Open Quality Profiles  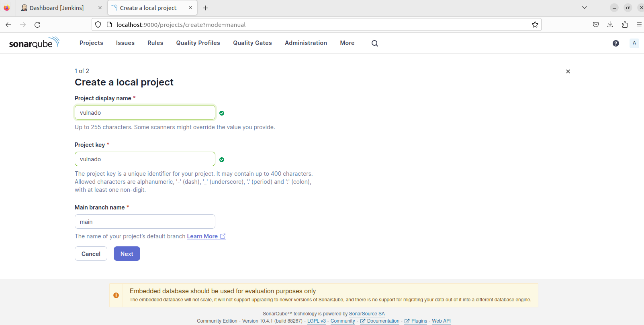coord(198,43)
